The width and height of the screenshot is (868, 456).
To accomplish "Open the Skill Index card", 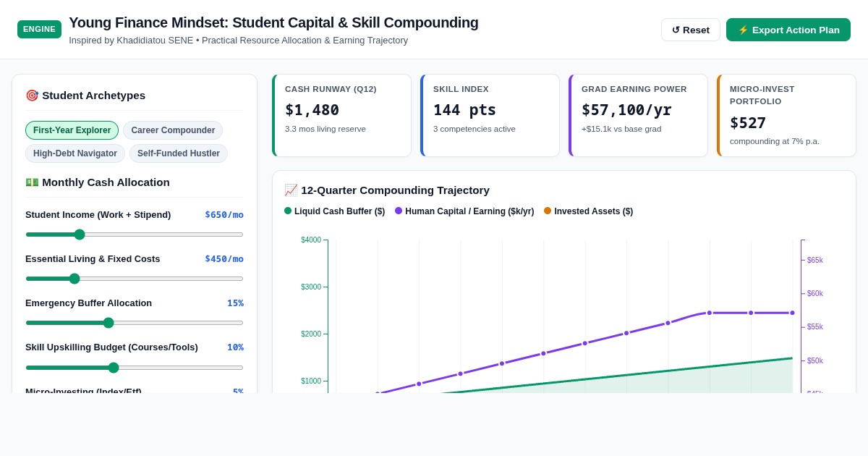I will pyautogui.click(x=490, y=115).
